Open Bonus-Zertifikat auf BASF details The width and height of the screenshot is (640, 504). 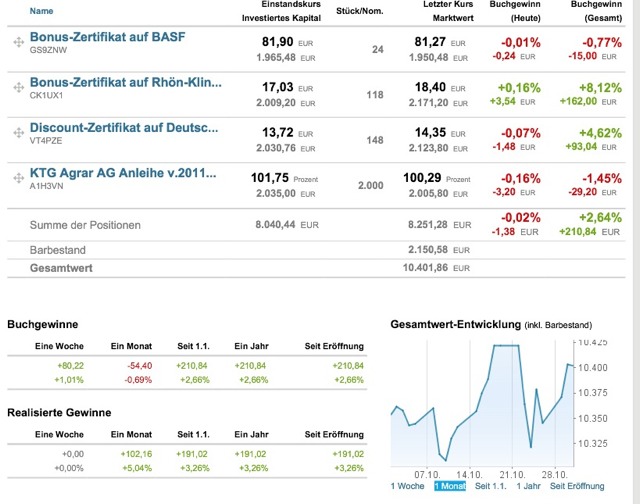click(108, 38)
